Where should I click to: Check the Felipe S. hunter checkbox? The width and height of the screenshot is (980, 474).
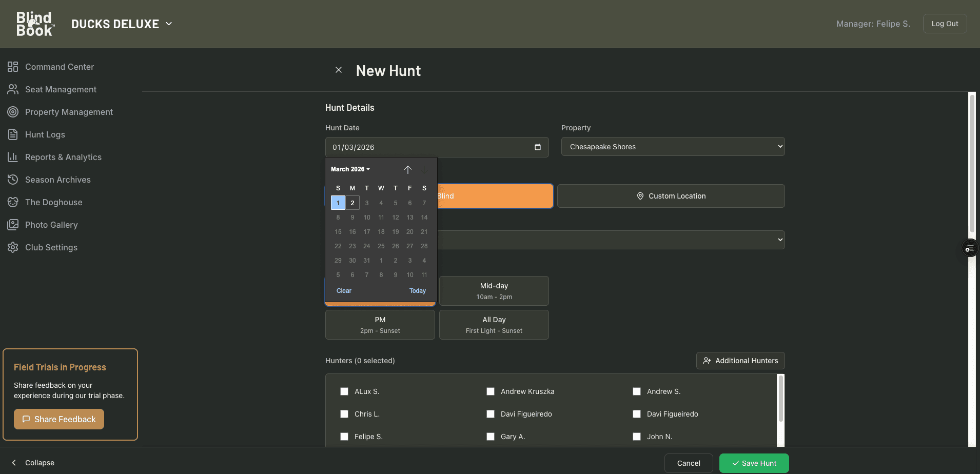(344, 436)
